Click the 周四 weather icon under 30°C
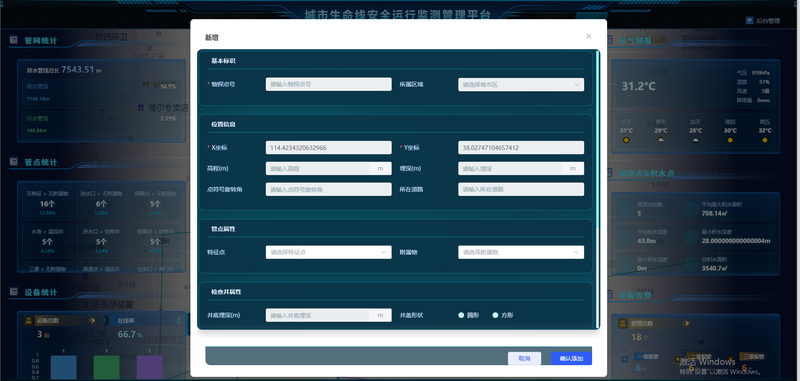 [x=730, y=140]
